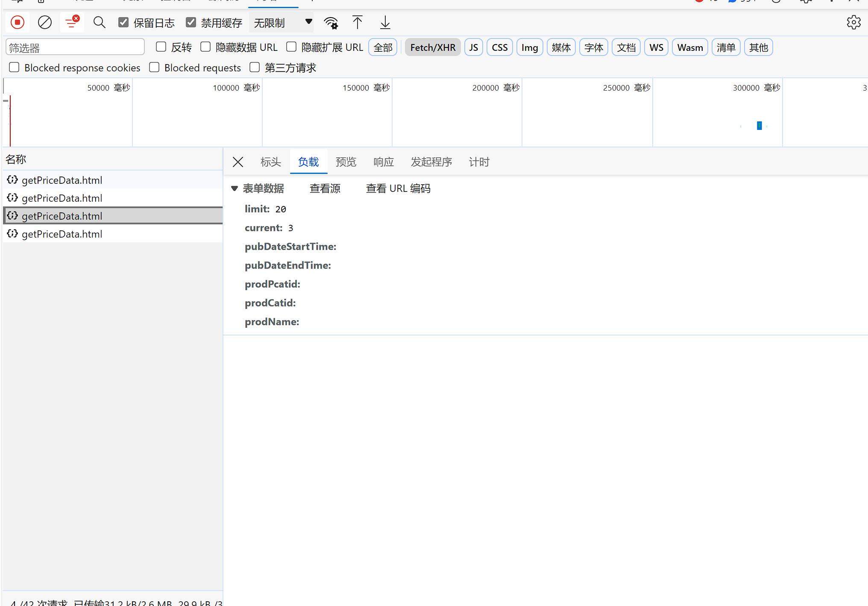This screenshot has height=606, width=868.
Task: Close the request details panel
Action: tap(238, 162)
